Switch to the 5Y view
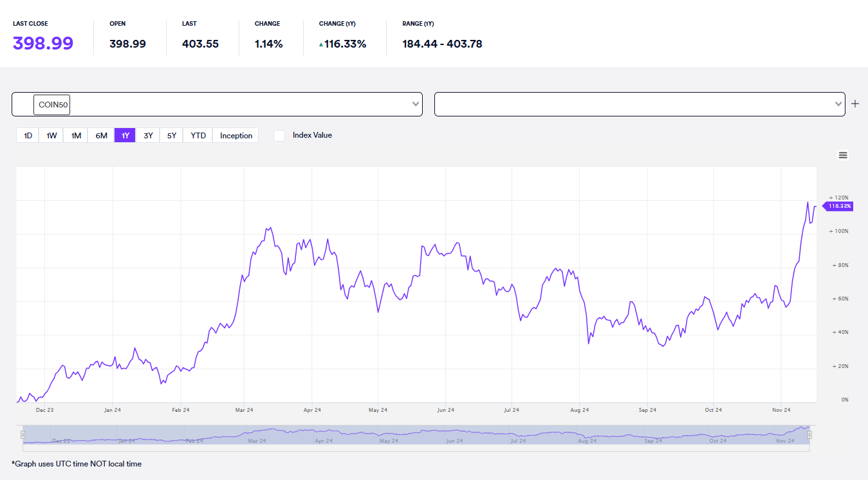This screenshot has height=480, width=868. (x=172, y=136)
